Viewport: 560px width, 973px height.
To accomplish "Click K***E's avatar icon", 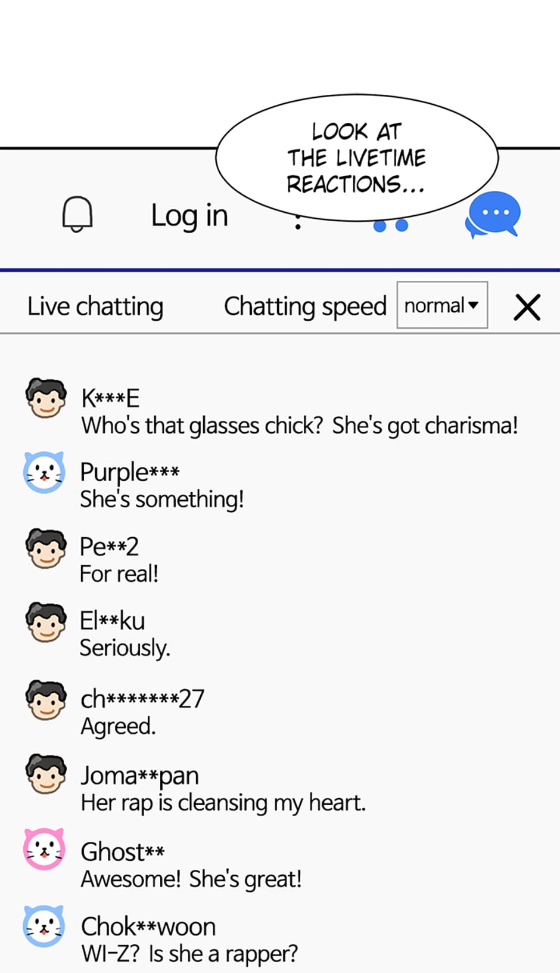I will click(46, 398).
